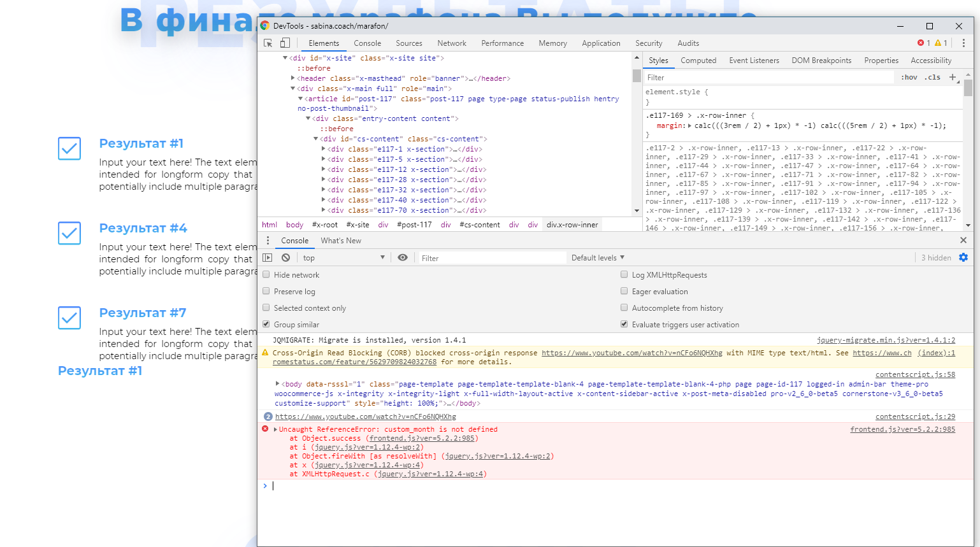Open the DevTools three-dot customize menu

[x=963, y=43]
